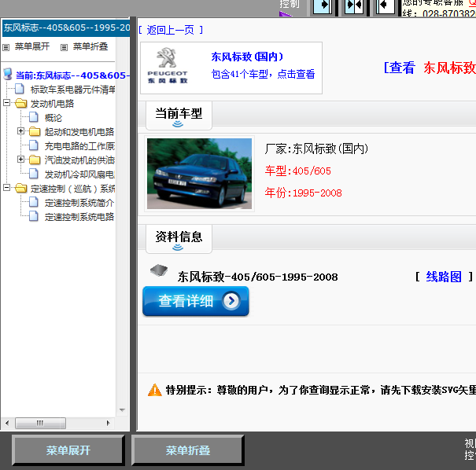Click the wifi-like mark under 资料信息

click(178, 248)
